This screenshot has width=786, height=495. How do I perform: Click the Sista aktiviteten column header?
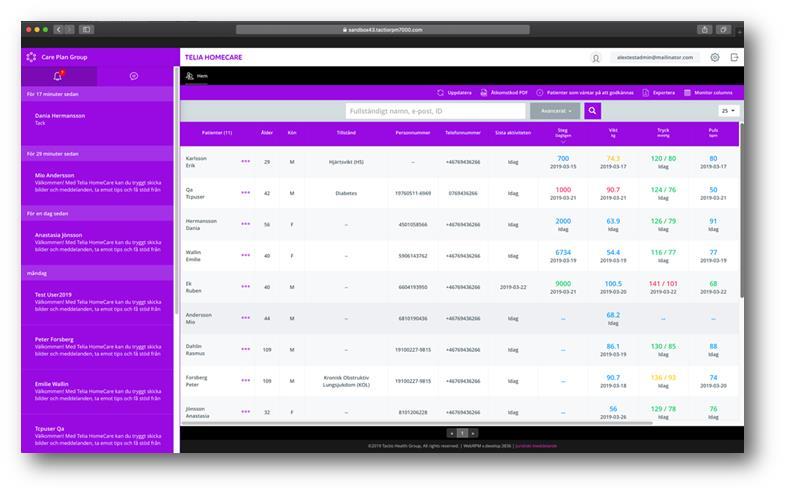513,133
